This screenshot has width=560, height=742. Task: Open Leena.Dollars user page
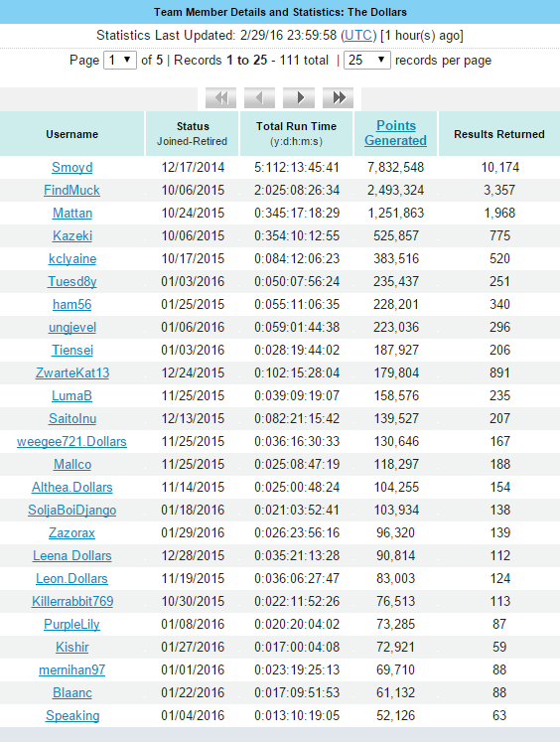pos(71,555)
